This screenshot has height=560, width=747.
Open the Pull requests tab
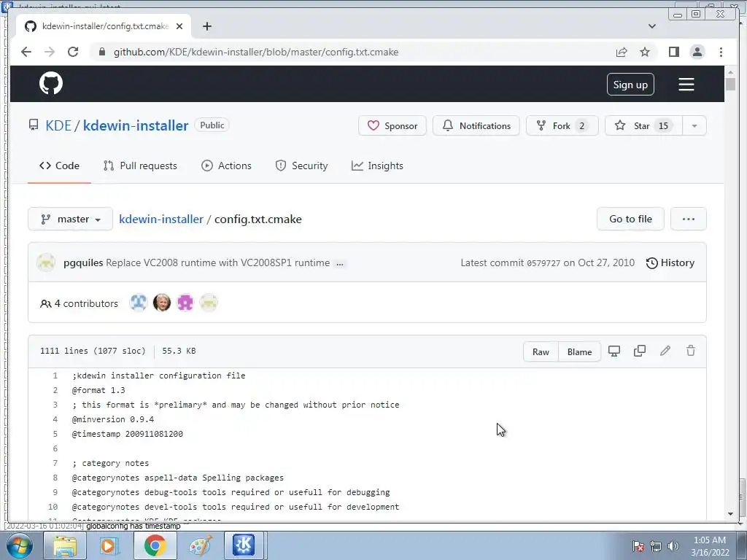(x=140, y=166)
